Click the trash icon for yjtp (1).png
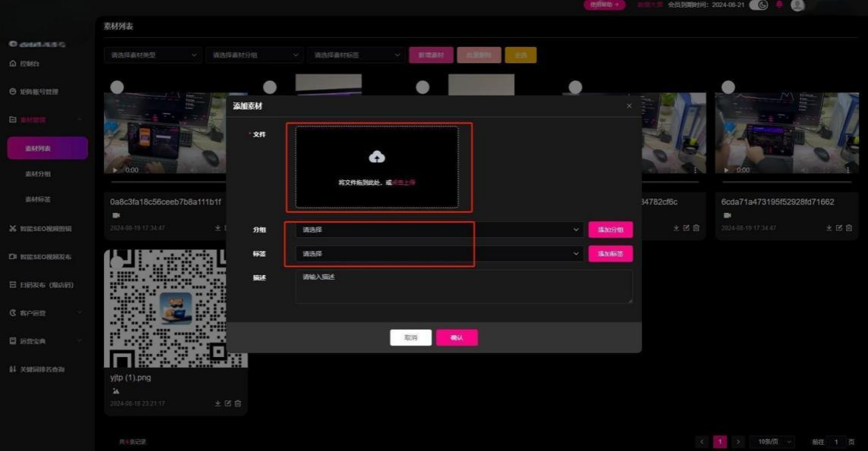 click(x=238, y=403)
